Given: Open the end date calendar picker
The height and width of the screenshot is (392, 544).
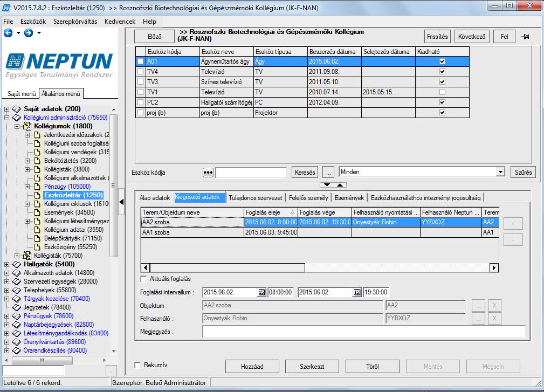Looking at the screenshot, I should click(357, 292).
